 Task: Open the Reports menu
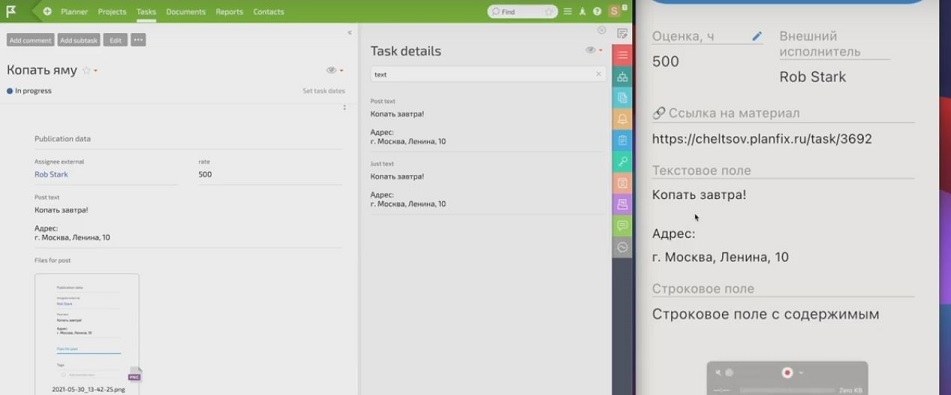pyautogui.click(x=229, y=12)
